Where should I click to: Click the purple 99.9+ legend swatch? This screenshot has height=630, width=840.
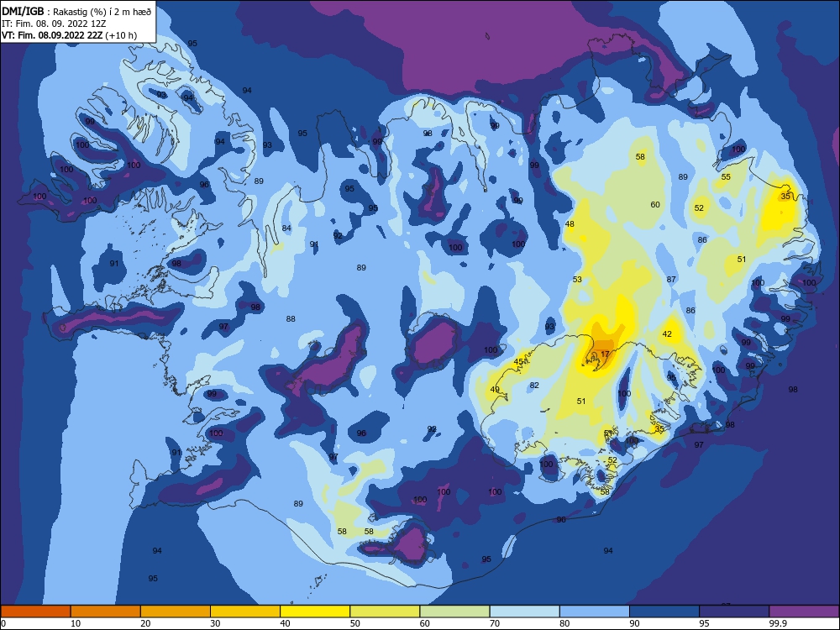coord(804,612)
